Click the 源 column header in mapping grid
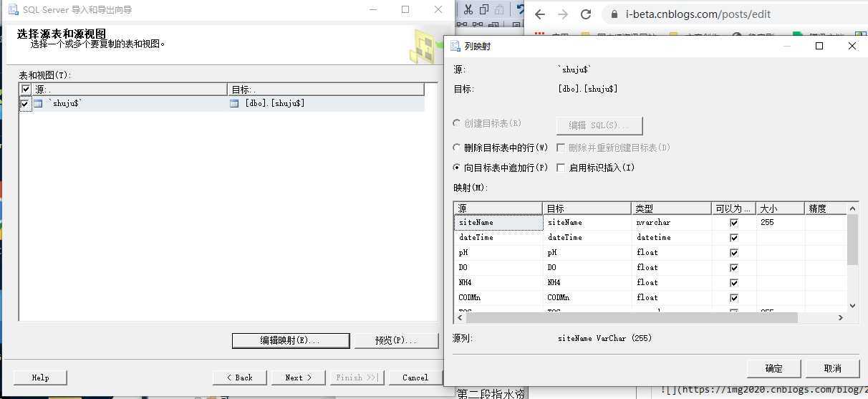The width and height of the screenshot is (868, 399). coord(498,208)
